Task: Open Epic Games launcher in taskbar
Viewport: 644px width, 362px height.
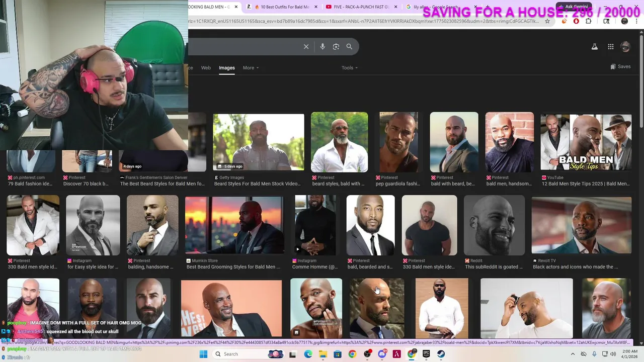Action: pyautogui.click(x=426, y=354)
